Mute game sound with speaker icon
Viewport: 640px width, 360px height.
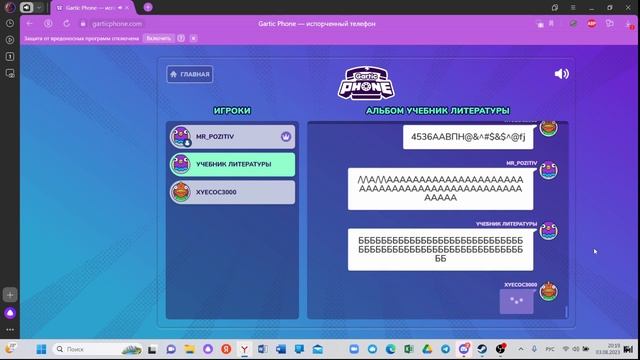[x=562, y=74]
